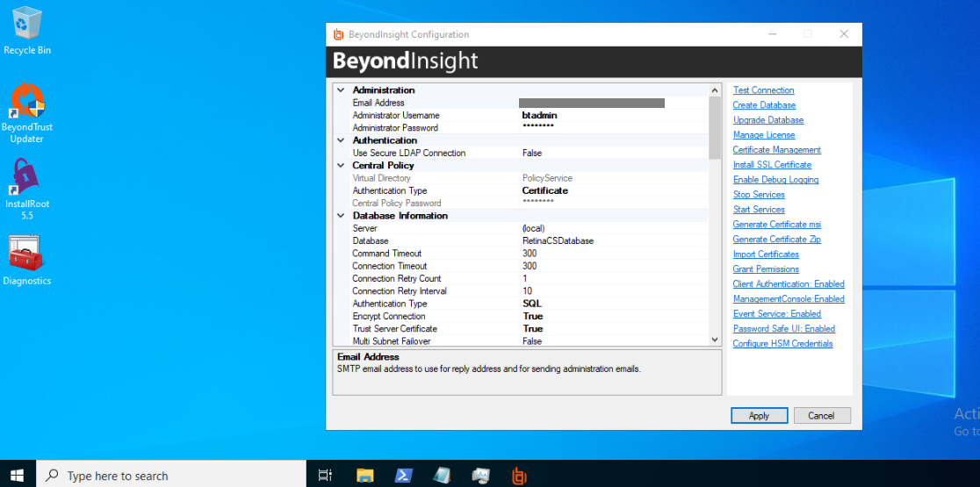Select the Trust Server Certificate row

529,328
